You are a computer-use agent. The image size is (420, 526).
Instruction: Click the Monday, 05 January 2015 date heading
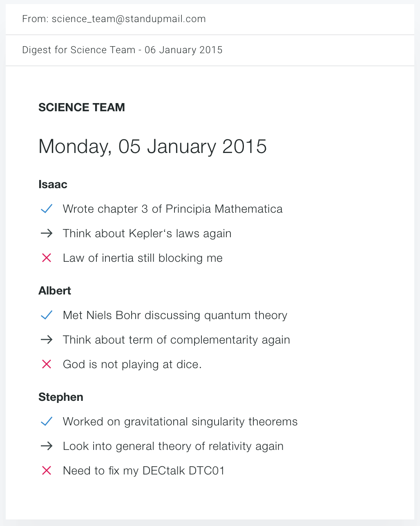pyautogui.click(x=152, y=147)
